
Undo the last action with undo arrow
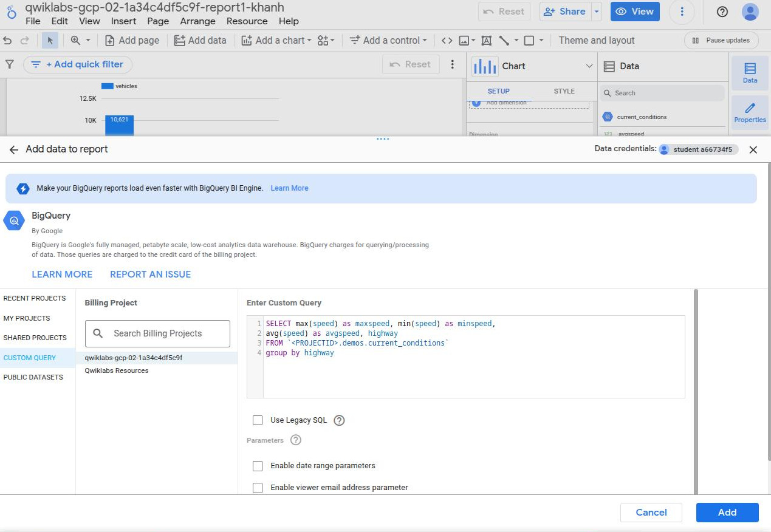7,41
